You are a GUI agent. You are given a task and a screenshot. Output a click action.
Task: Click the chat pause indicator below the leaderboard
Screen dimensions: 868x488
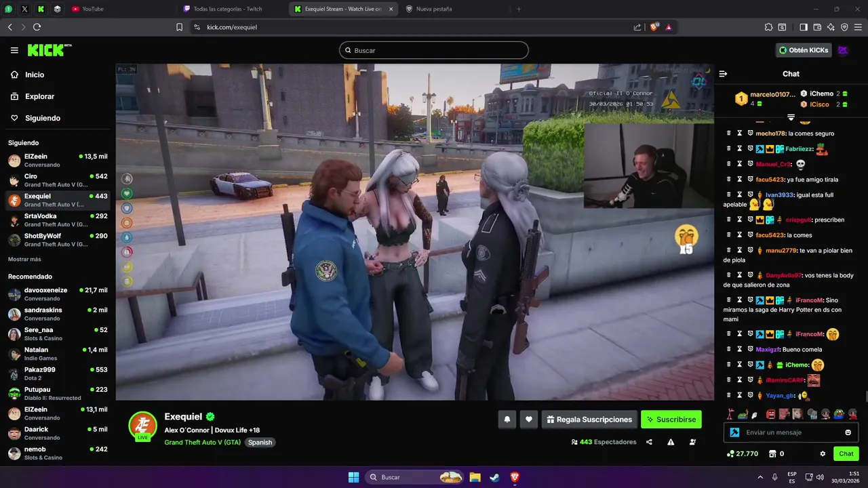pos(791,117)
